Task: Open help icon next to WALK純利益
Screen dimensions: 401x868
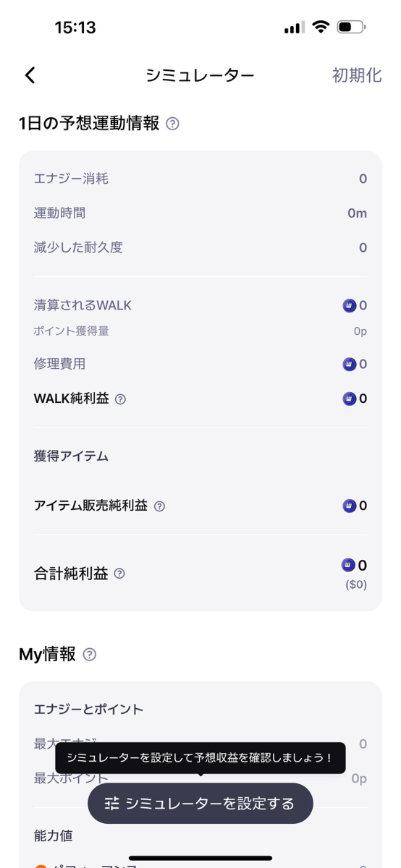Action: coord(120,399)
